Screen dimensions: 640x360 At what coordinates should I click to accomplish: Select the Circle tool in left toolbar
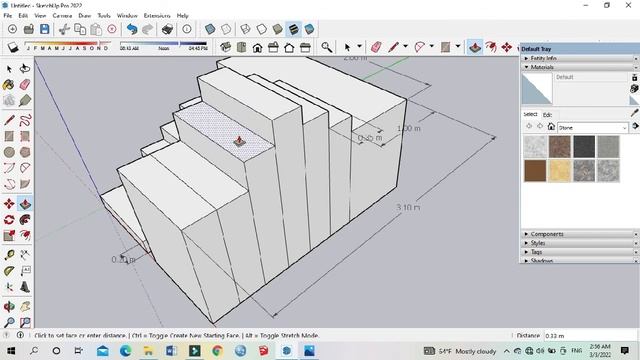9,152
